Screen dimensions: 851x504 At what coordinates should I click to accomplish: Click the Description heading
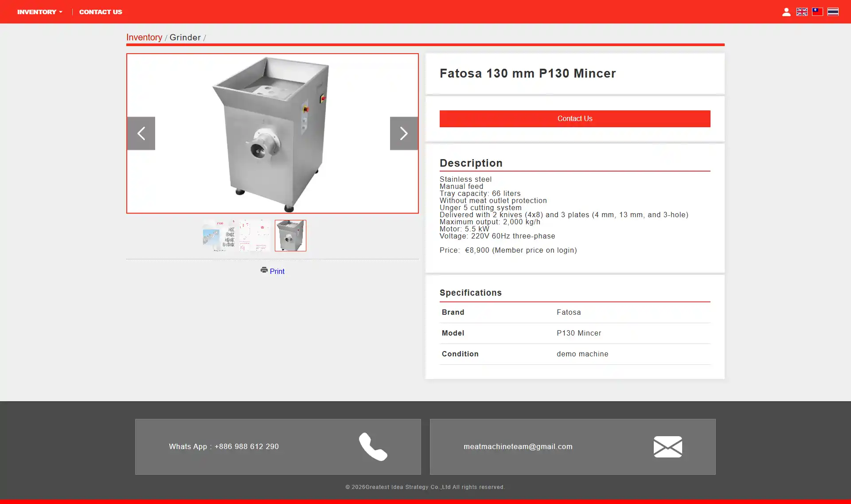[471, 163]
